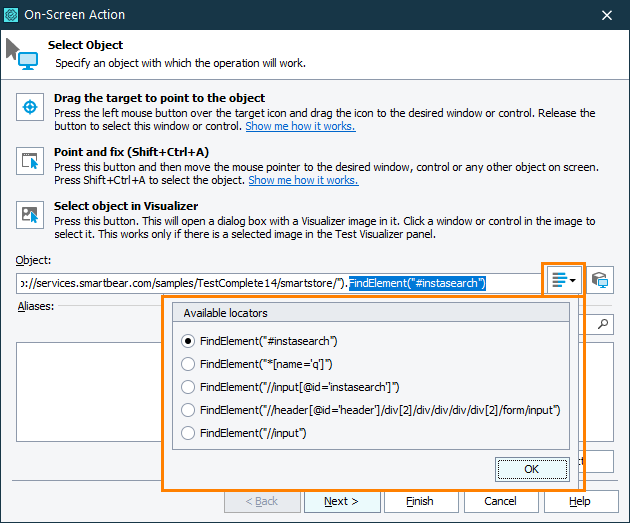Image resolution: width=630 pixels, height=523 pixels.
Task: Click the search magnifier icon near Aliases
Action: point(603,323)
